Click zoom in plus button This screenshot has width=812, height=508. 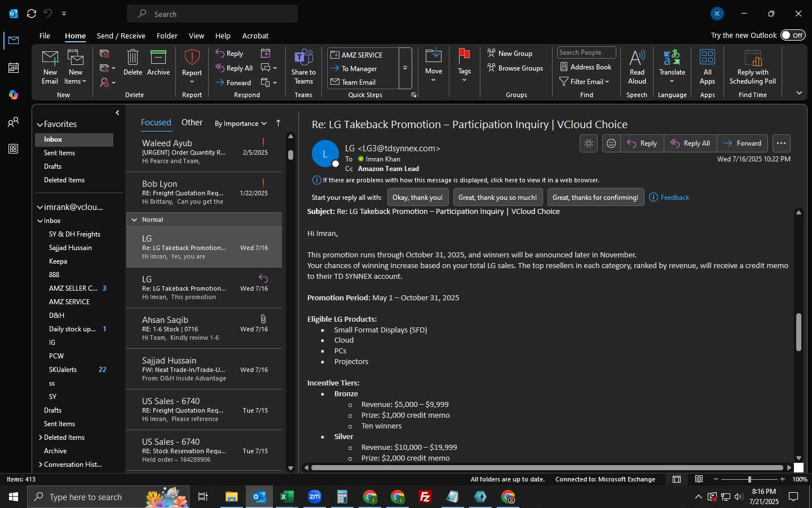coord(782,479)
